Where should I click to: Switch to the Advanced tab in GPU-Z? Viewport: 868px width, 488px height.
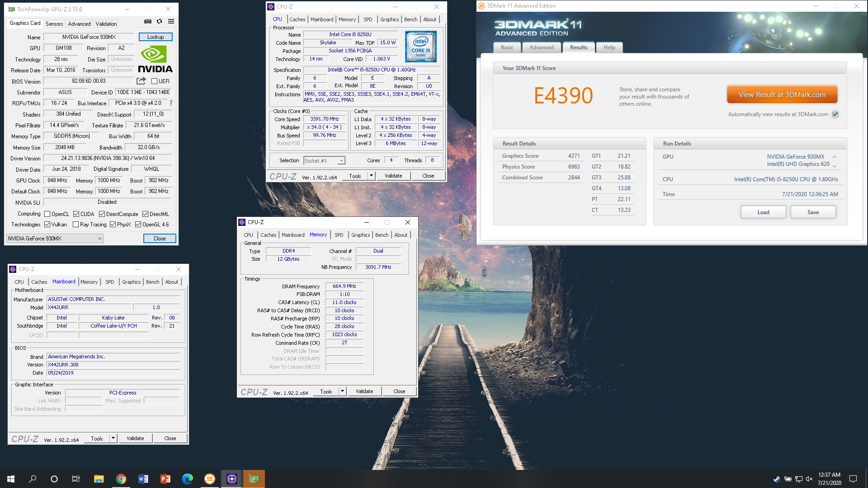[x=79, y=23]
